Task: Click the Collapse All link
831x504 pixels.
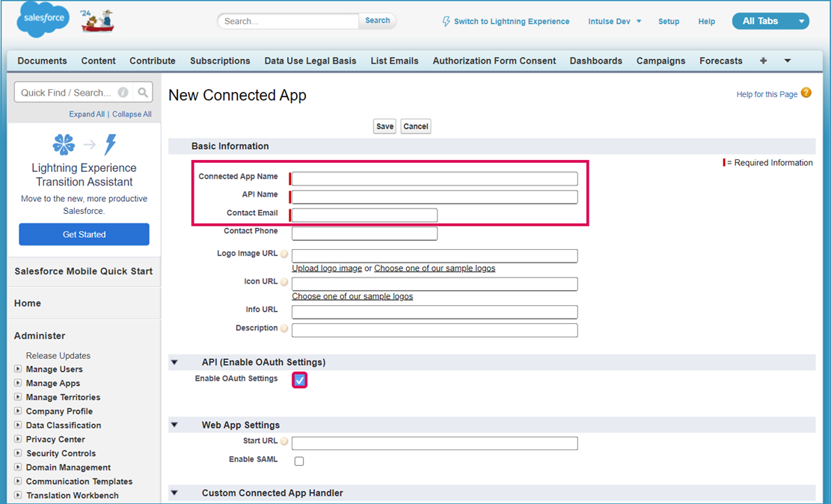Action: (x=132, y=114)
